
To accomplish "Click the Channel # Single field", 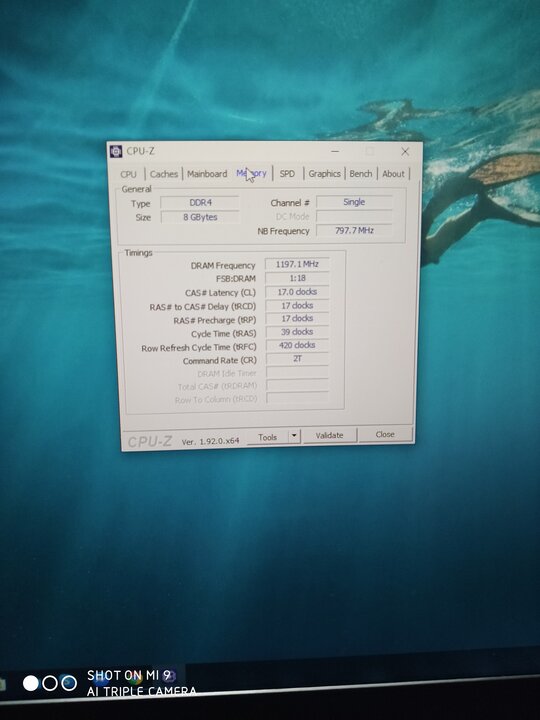I will [354, 202].
